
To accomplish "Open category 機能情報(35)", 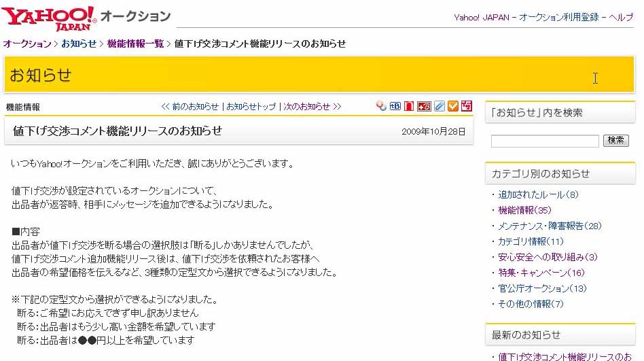I will pos(524,210).
